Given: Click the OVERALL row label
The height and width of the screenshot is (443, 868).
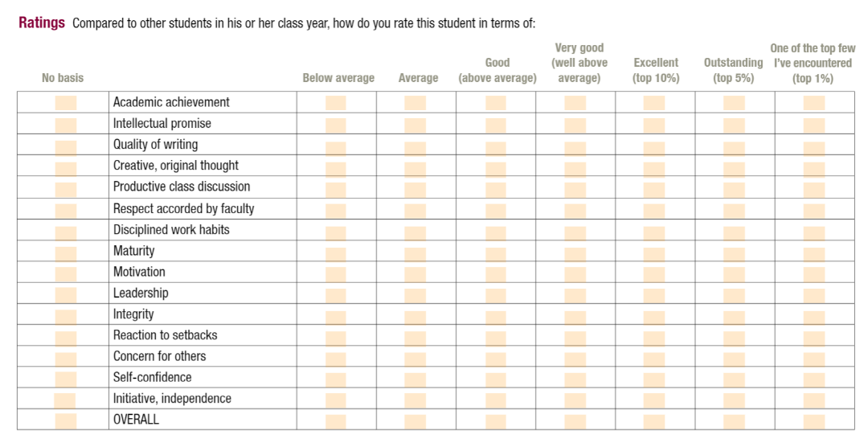Looking at the screenshot, I should pyautogui.click(x=136, y=420).
